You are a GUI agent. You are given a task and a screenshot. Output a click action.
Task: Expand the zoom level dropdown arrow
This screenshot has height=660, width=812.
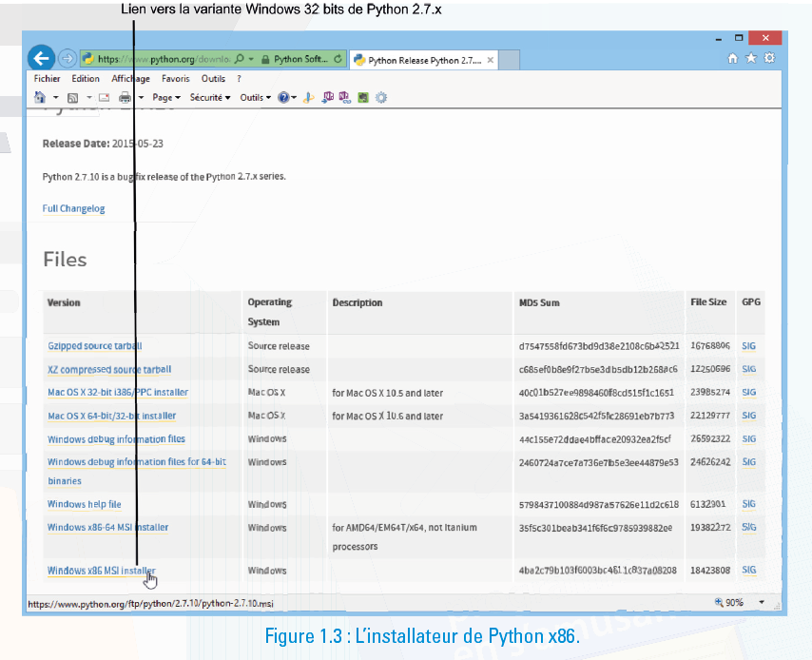coord(762,603)
